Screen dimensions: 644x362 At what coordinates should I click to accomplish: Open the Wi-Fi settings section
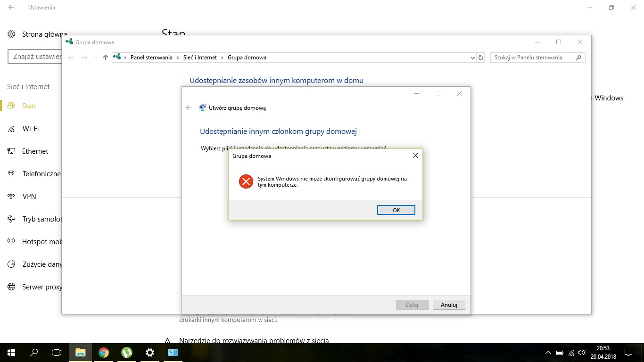tap(30, 129)
